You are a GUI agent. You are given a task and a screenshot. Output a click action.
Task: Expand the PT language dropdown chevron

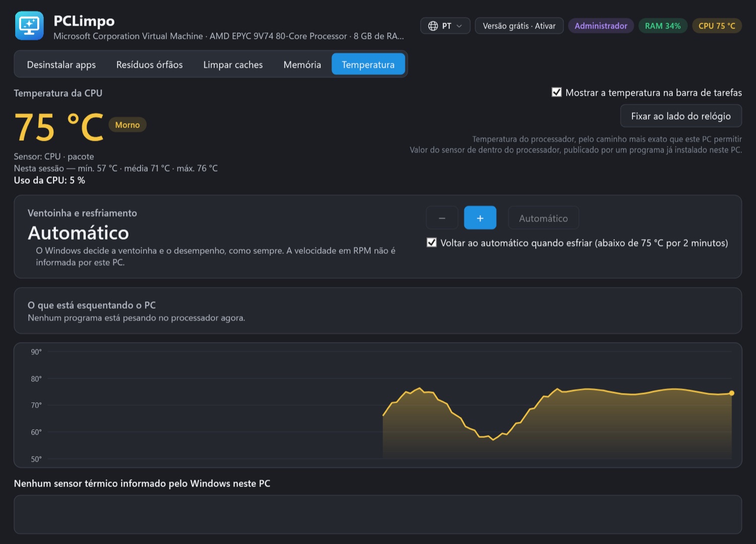point(459,26)
